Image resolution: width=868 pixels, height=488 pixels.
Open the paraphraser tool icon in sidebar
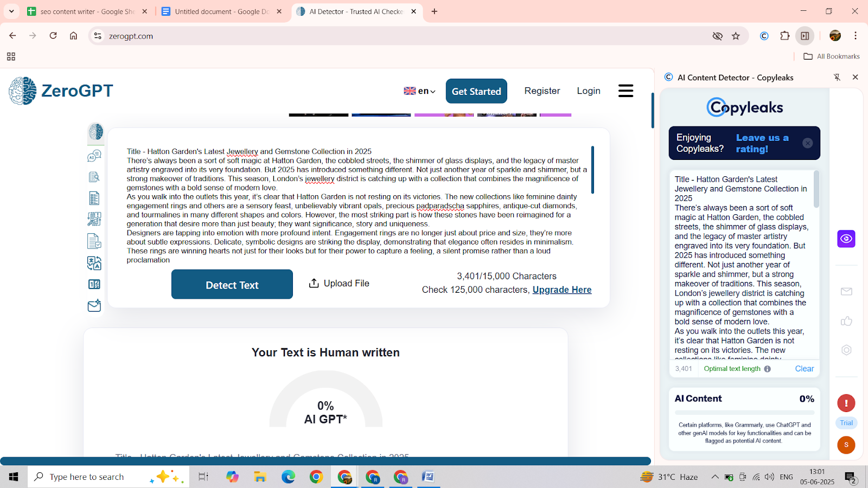pos(94,219)
